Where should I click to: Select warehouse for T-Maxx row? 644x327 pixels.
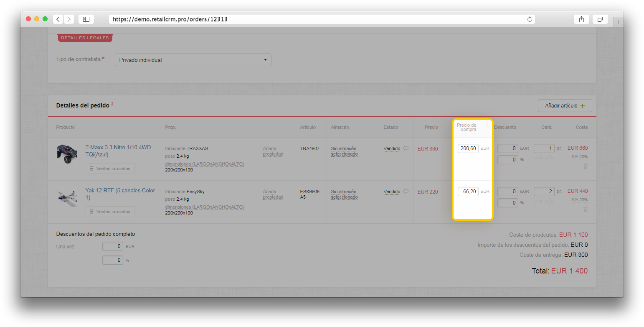[x=345, y=151]
